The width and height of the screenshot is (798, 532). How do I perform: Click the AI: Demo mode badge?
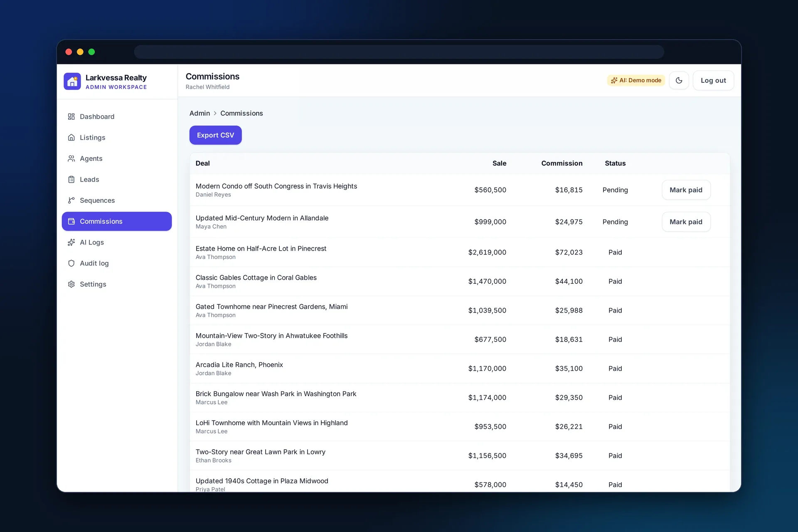pos(636,81)
